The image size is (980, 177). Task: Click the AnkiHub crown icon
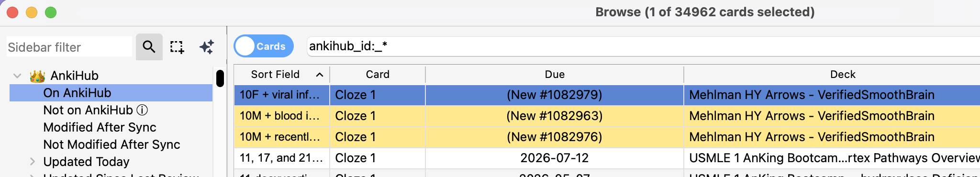click(37, 76)
